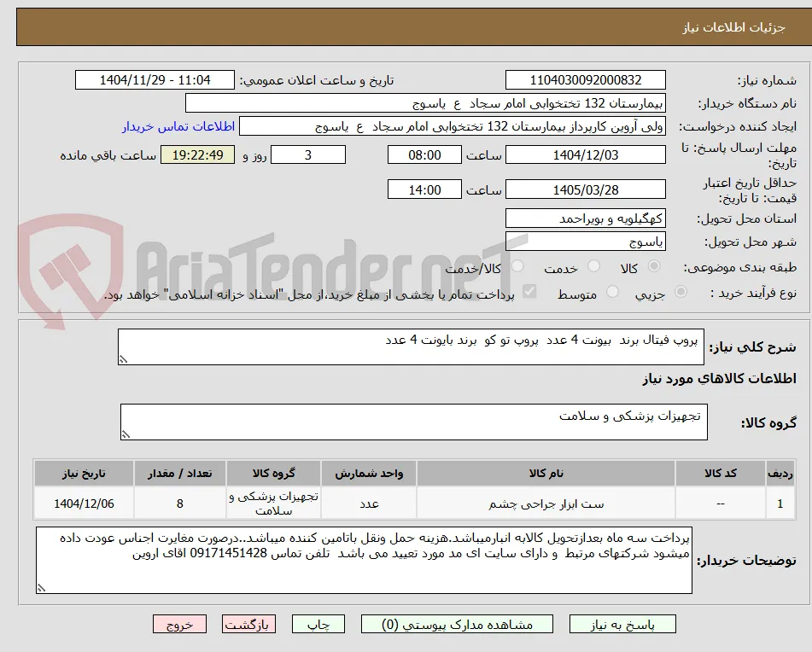Image resolution: width=812 pixels, height=652 pixels.
Task: Click the خروج exit button
Action: 179,624
